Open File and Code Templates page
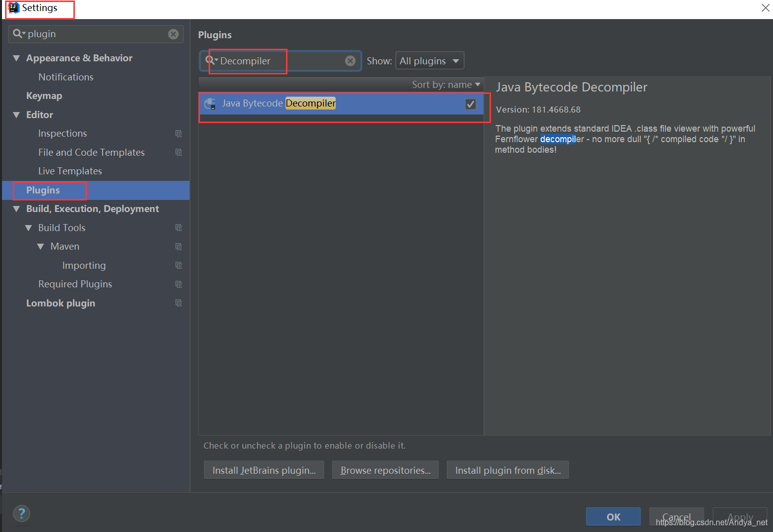The image size is (773, 532). point(91,152)
